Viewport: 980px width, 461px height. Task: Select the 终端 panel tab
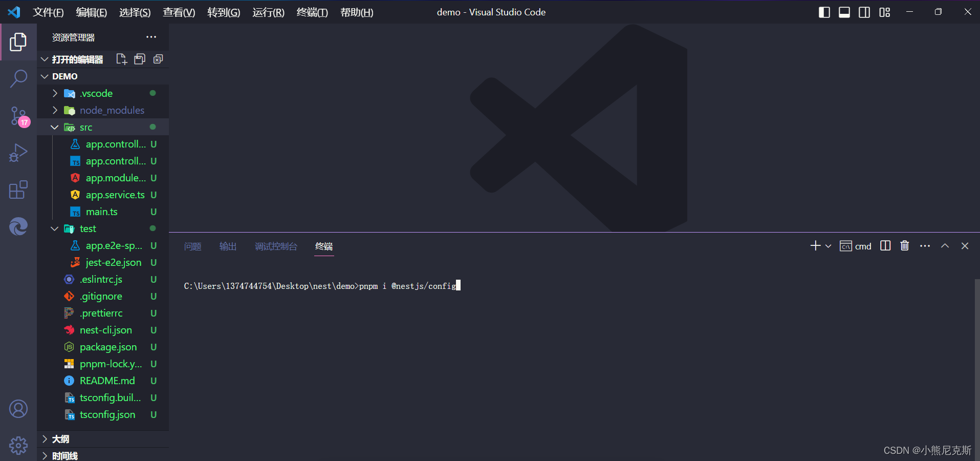coord(324,246)
